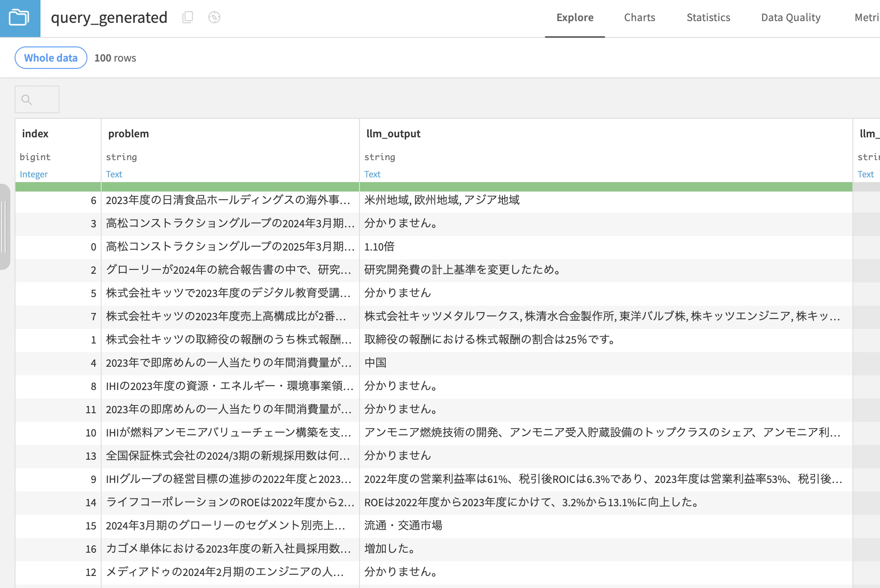Screen dimensions: 880x588
Task: Click the Text meaning link under problem
Action: pyautogui.click(x=114, y=174)
